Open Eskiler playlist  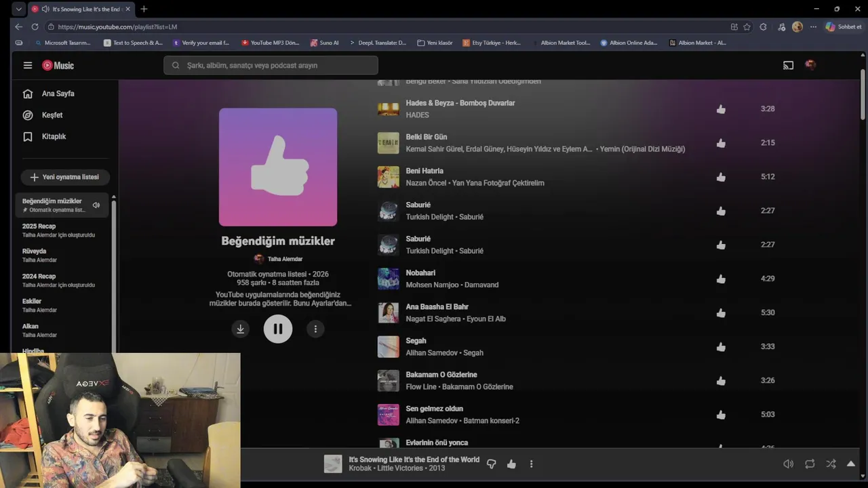tap(61, 305)
